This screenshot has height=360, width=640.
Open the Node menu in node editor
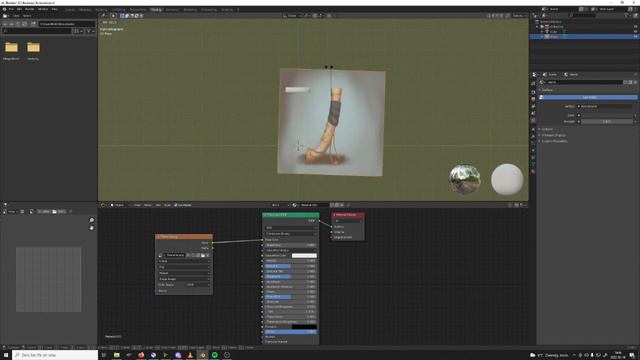tap(167, 205)
